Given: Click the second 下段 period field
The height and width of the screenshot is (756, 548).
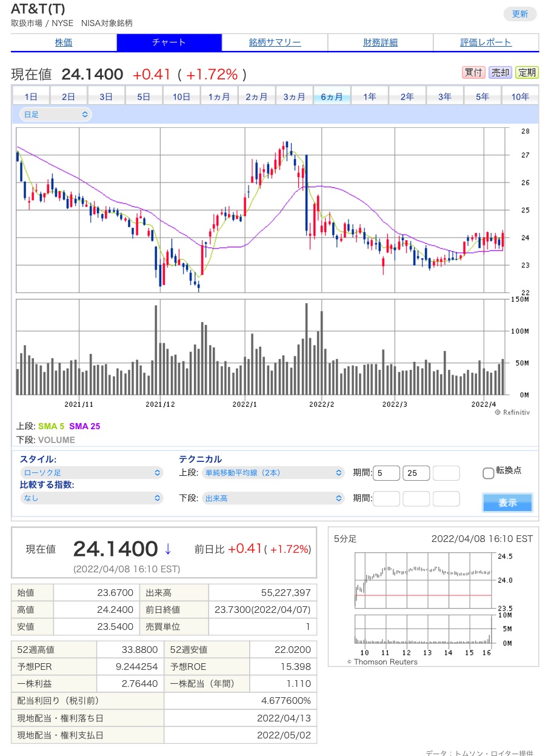Looking at the screenshot, I should tap(416, 498).
